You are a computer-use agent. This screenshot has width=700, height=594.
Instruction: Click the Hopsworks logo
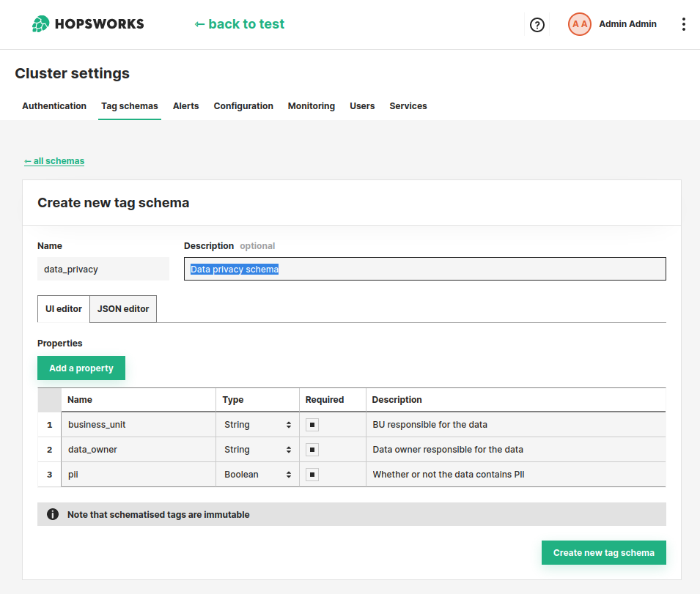point(87,23)
